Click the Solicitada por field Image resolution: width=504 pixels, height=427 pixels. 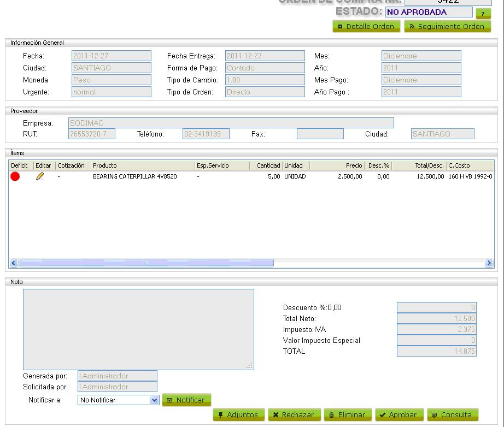point(118,387)
